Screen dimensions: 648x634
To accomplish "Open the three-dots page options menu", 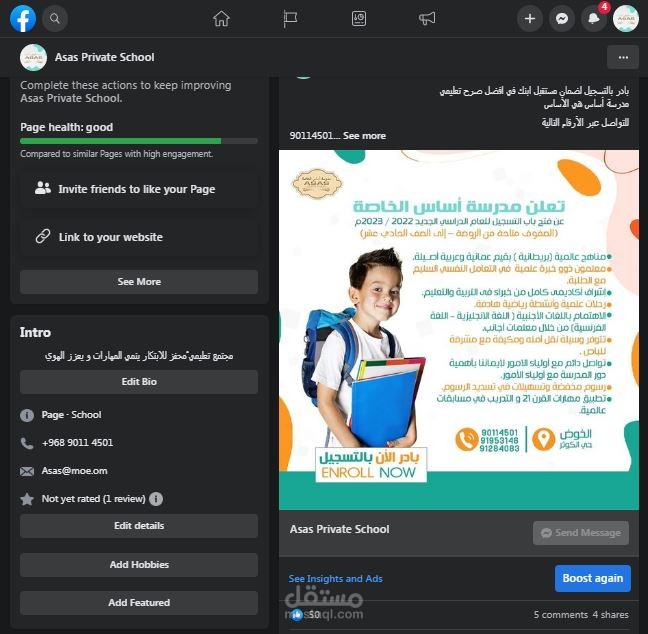I will (623, 57).
